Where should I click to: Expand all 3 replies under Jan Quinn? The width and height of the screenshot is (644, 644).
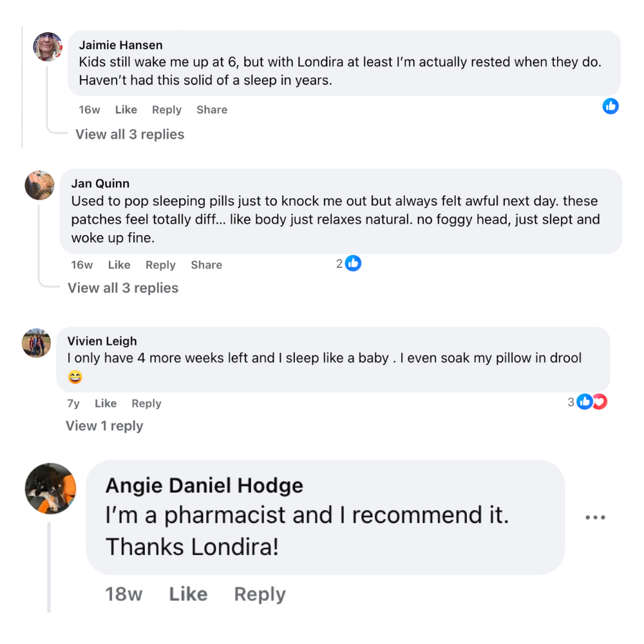click(x=123, y=288)
